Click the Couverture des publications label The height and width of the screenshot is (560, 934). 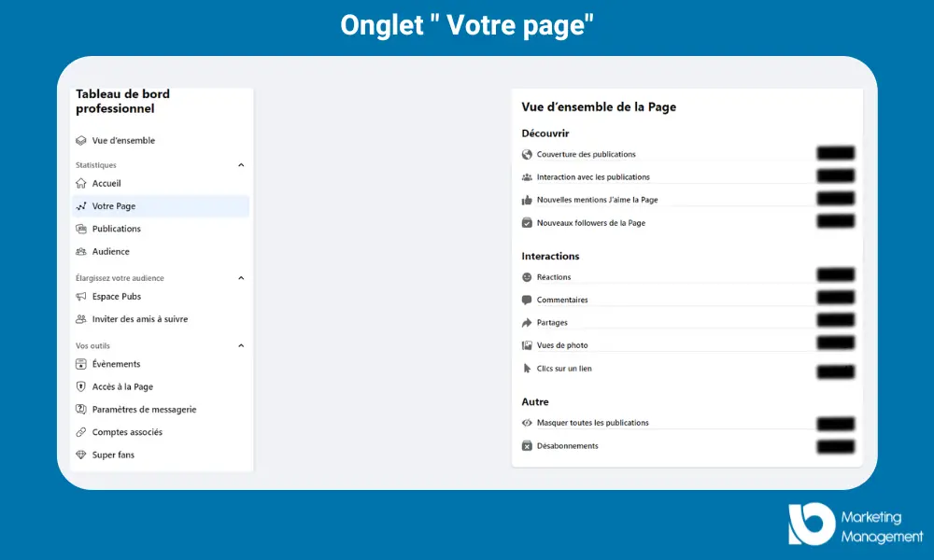click(x=587, y=154)
